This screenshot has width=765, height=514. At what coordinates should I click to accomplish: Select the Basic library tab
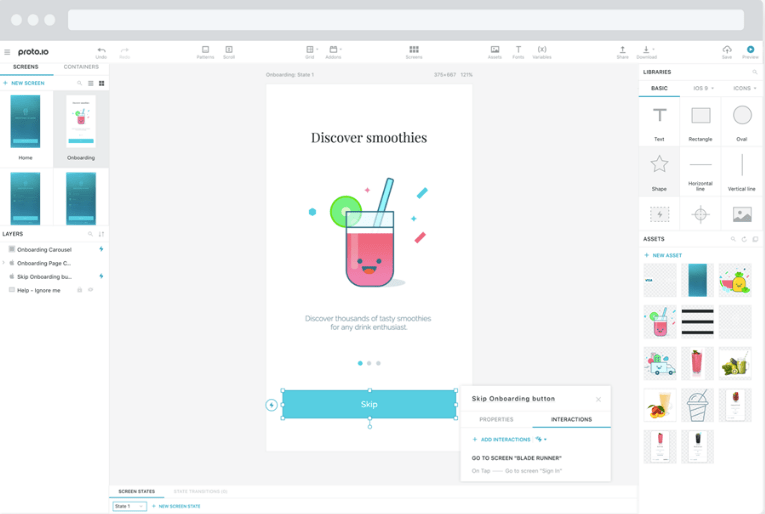[x=659, y=88]
